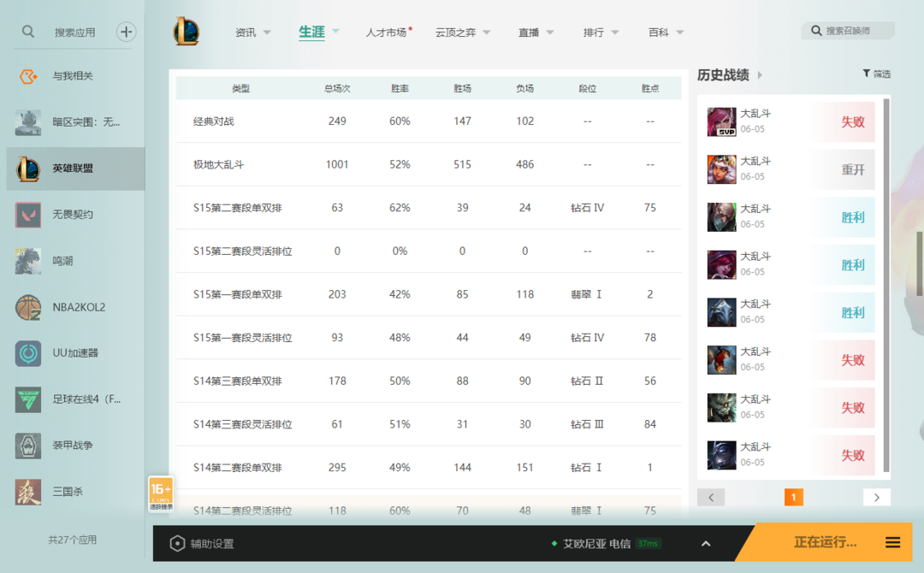
Task: Select the S14第三赛段灵活排位 row
Action: (429, 424)
